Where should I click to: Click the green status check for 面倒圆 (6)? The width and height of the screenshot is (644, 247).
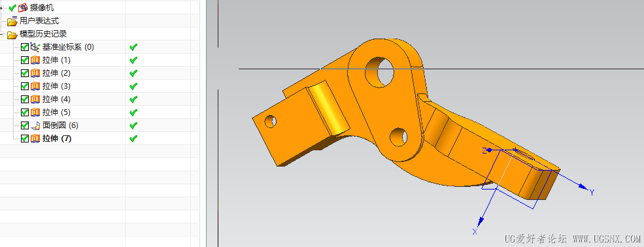click(133, 125)
